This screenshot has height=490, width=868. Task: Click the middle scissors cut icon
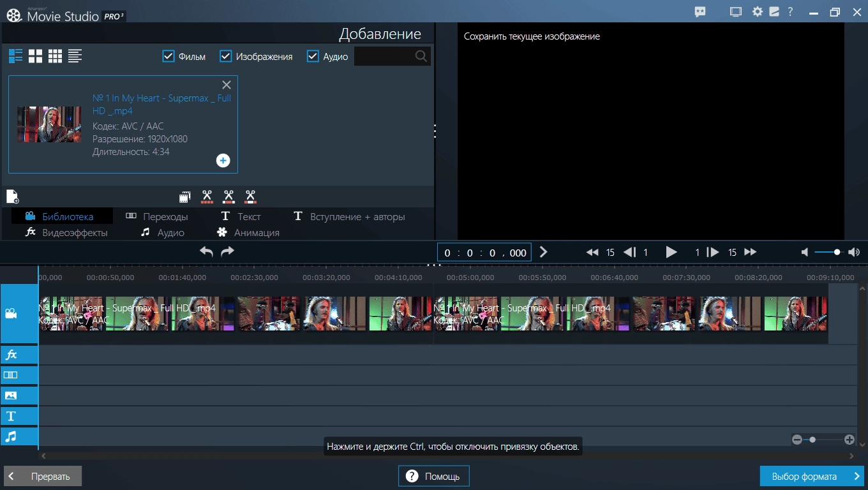coord(229,197)
